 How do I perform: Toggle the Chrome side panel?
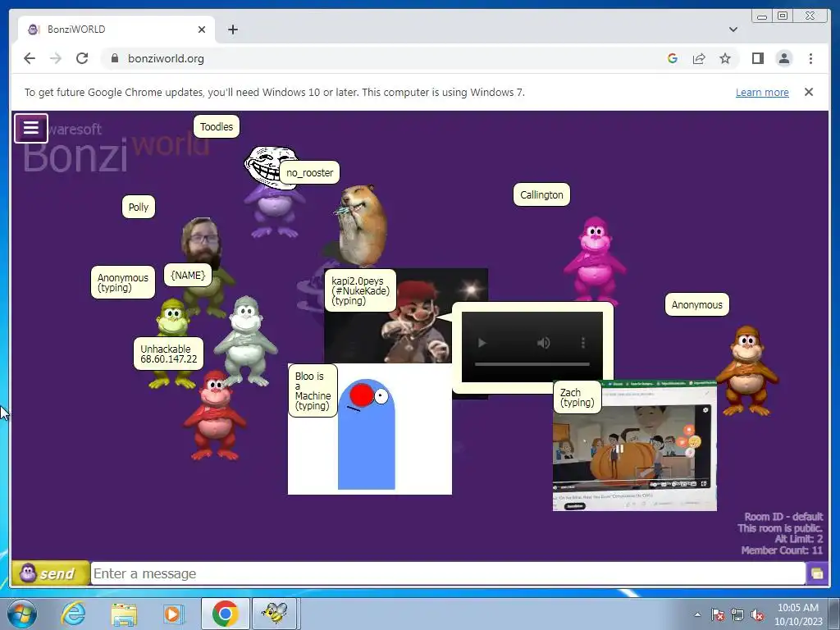click(x=757, y=58)
